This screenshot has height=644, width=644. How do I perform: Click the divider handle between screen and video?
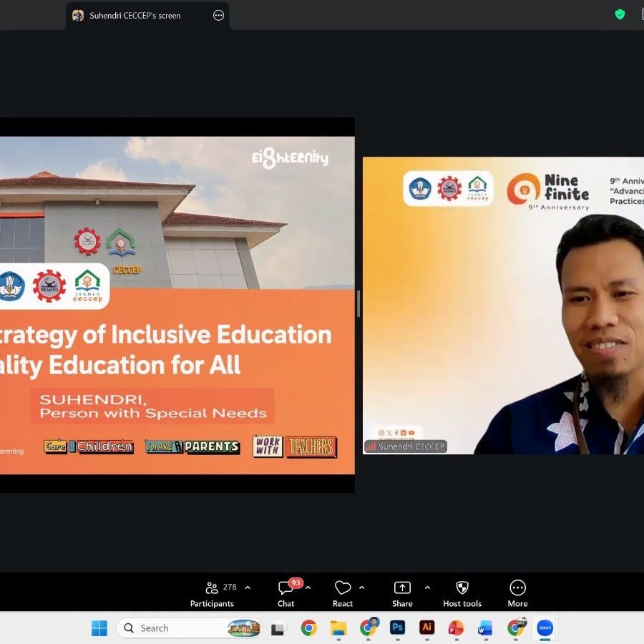coord(358,304)
